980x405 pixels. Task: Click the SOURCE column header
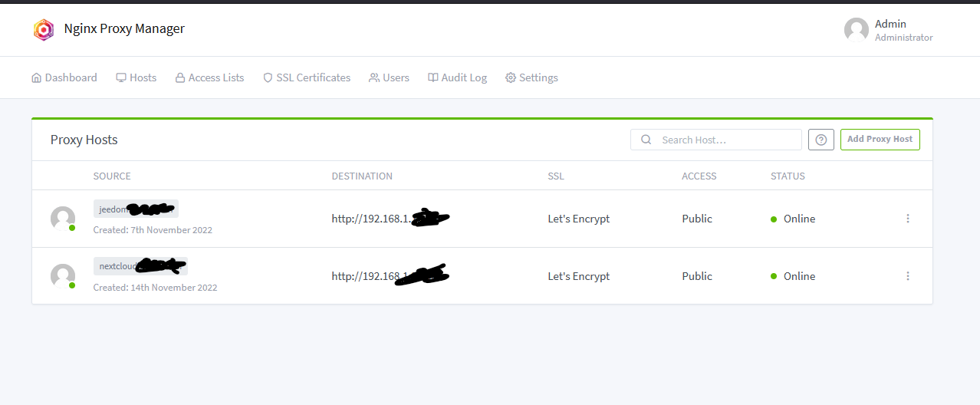point(112,176)
